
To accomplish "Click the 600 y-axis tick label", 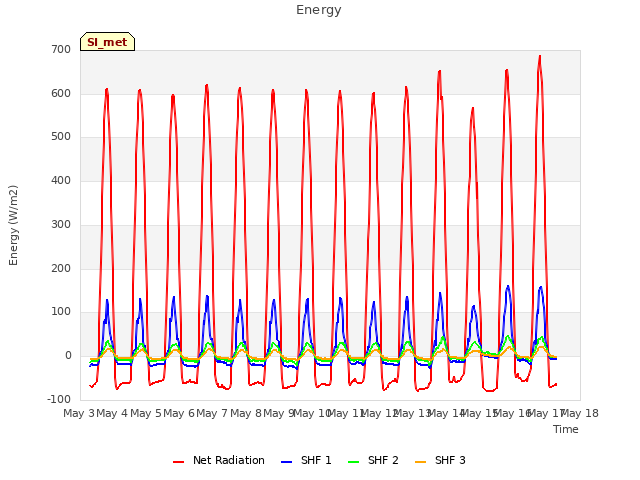I will tap(61, 93).
